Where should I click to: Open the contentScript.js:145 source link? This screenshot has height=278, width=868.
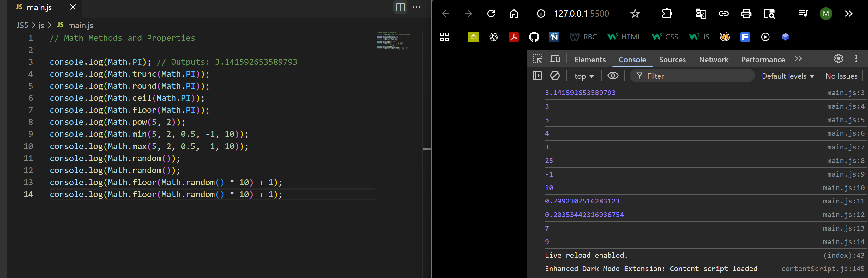823,269
